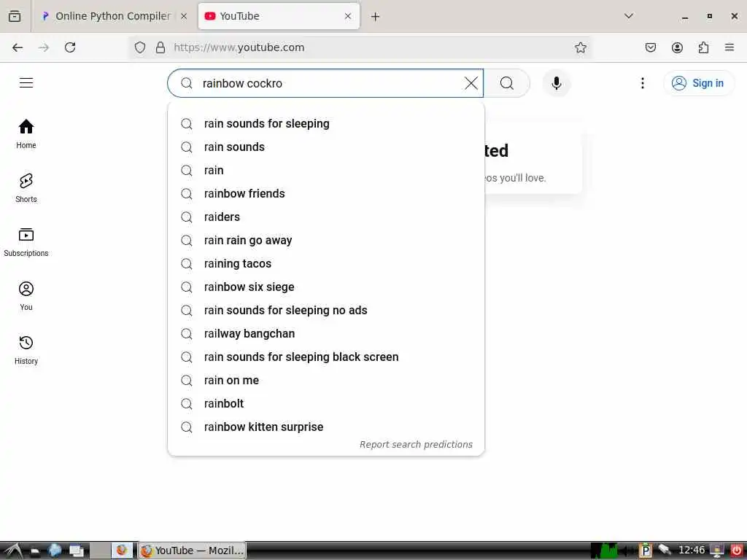The height and width of the screenshot is (560, 747).
Task: Choose the rainbolt suggestion
Action: point(326,404)
